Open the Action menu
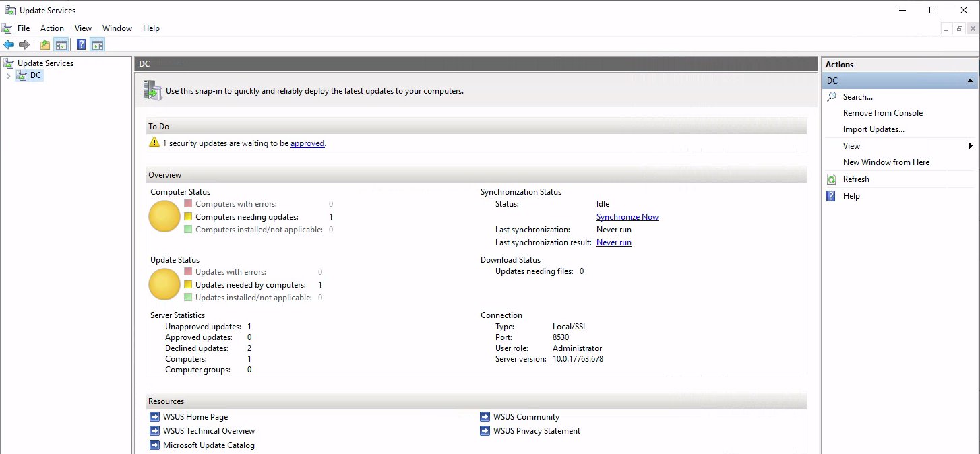 point(52,28)
